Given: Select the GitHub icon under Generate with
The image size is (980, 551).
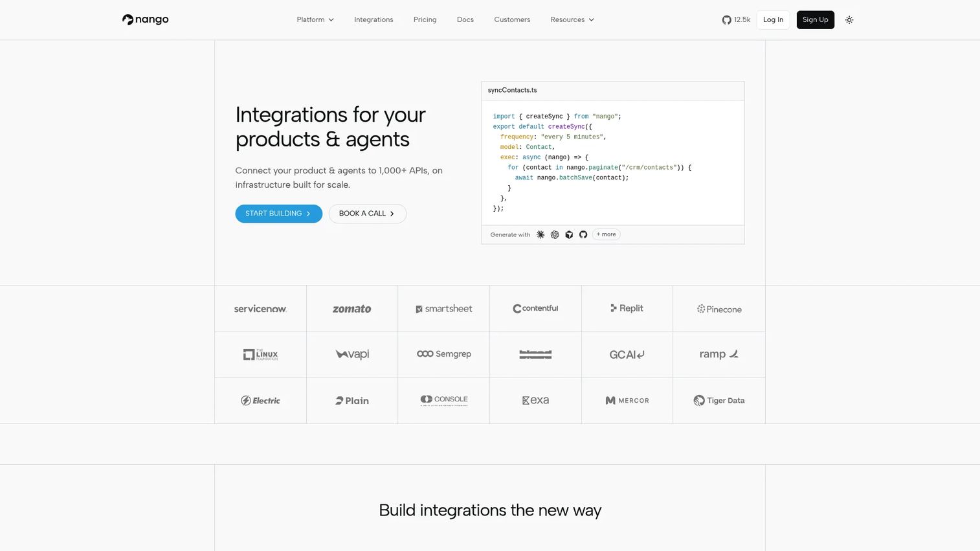Looking at the screenshot, I should point(583,234).
